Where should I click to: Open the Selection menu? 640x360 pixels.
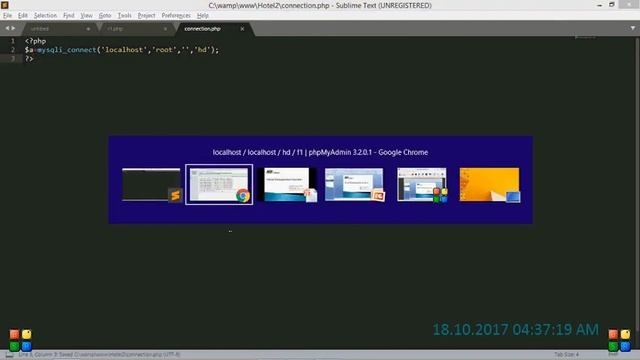pyautogui.click(x=45, y=16)
